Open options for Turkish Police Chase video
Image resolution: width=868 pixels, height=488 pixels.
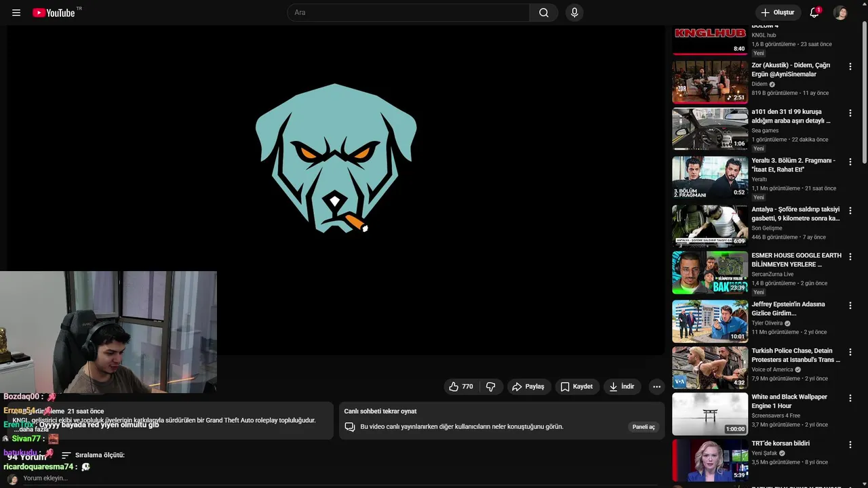tap(850, 352)
